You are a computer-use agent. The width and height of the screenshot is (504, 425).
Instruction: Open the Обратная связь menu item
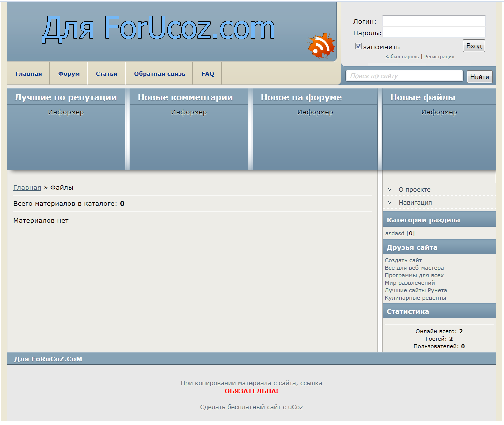[160, 74]
